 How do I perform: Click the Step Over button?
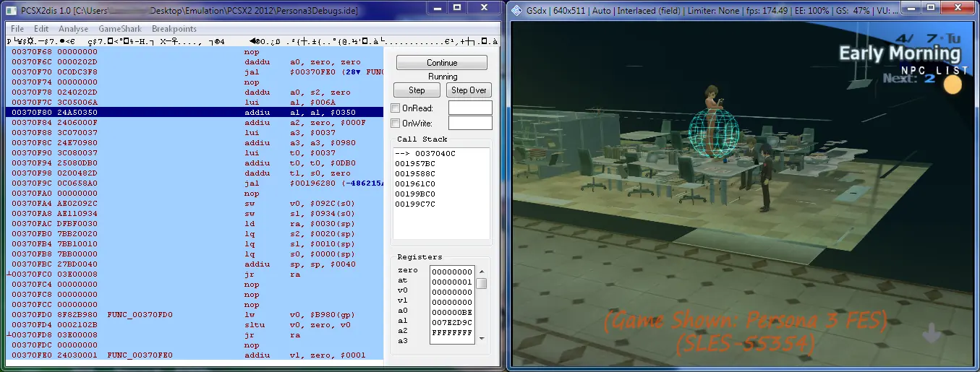pos(469,90)
